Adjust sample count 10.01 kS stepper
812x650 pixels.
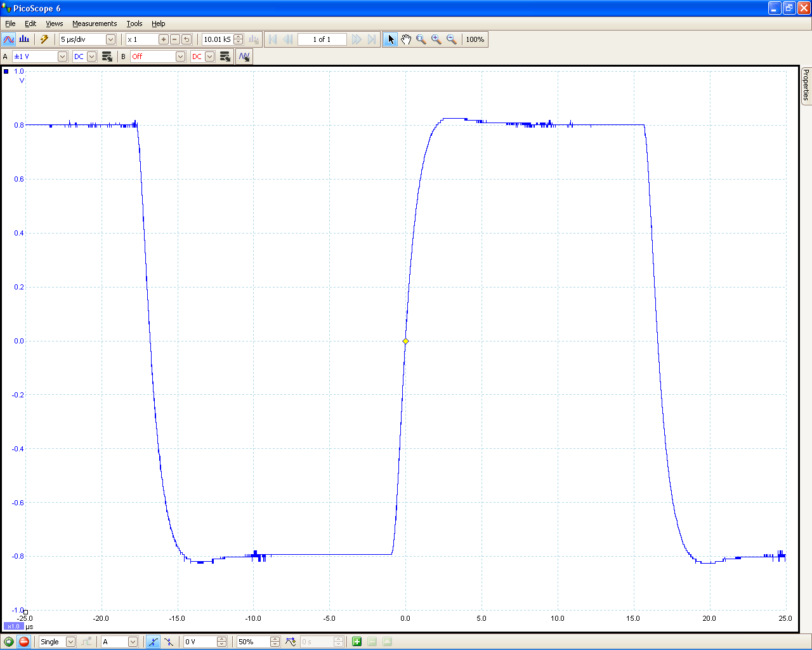coord(239,39)
